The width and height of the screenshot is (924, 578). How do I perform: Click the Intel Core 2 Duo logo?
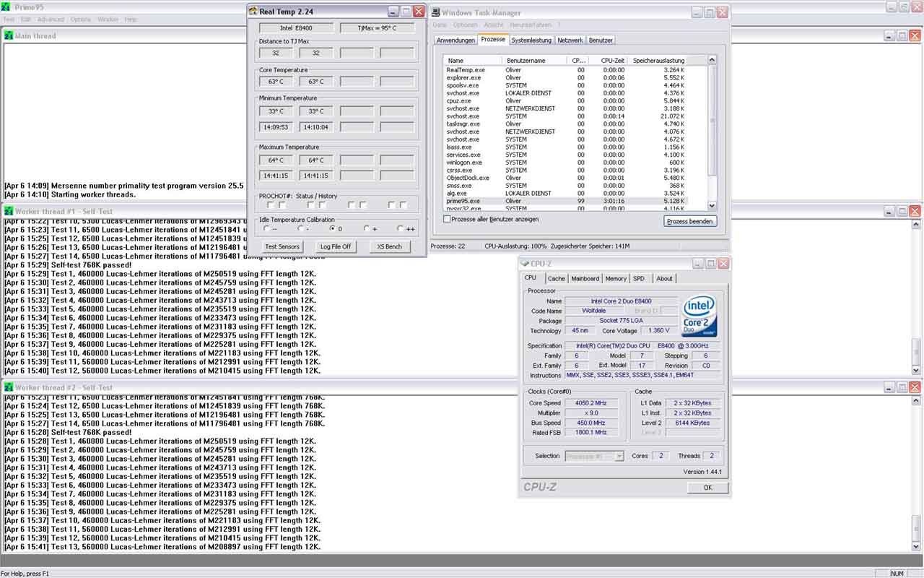pyautogui.click(x=699, y=316)
